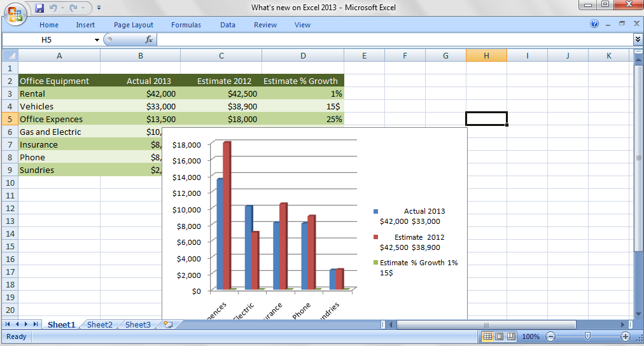
Task: Click the Save icon in Quick Access Toolbar
Action: point(39,8)
